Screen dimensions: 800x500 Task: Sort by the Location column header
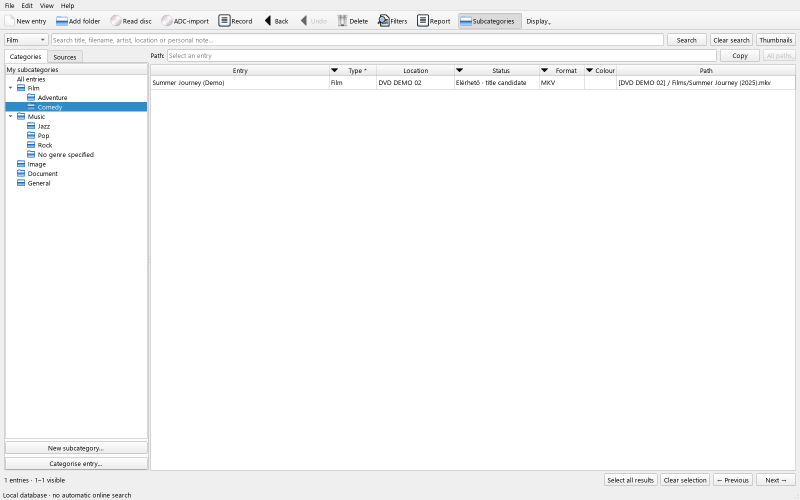click(x=416, y=70)
